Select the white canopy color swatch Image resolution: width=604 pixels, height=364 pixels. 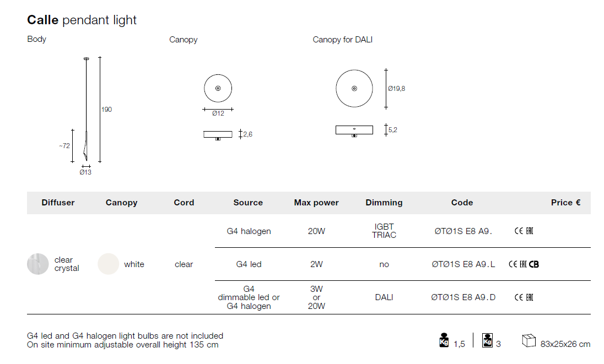pyautogui.click(x=108, y=264)
